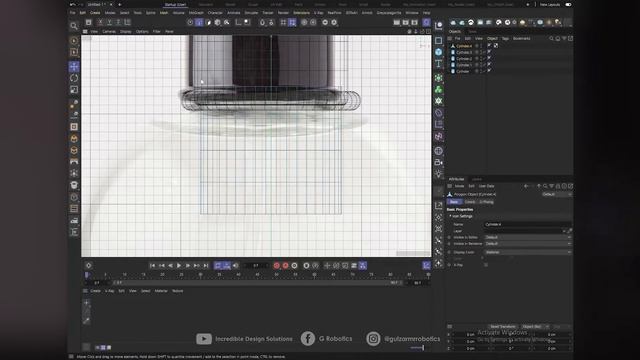Toggle visibility dots for Cylinder.3
The width and height of the screenshot is (640, 360).
482,52
